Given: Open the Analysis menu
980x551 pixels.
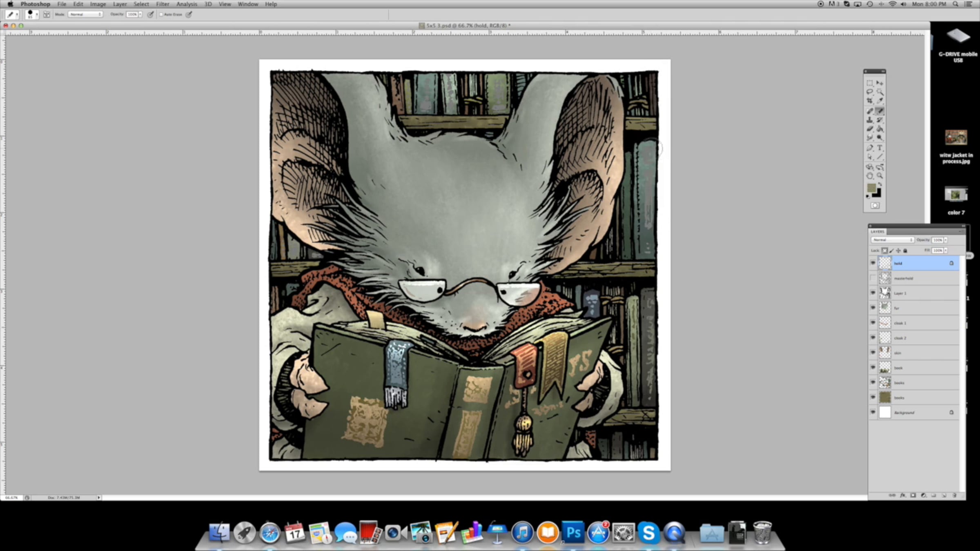Looking at the screenshot, I should [x=187, y=4].
